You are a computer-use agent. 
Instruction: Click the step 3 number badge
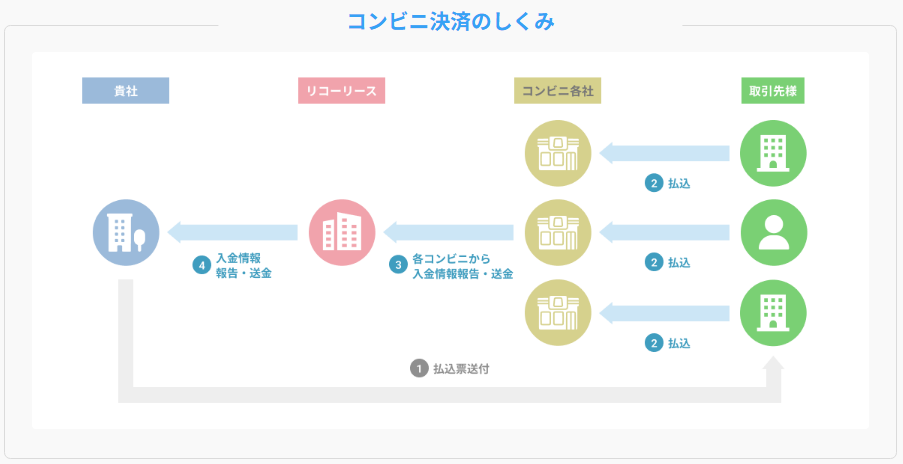(398, 266)
